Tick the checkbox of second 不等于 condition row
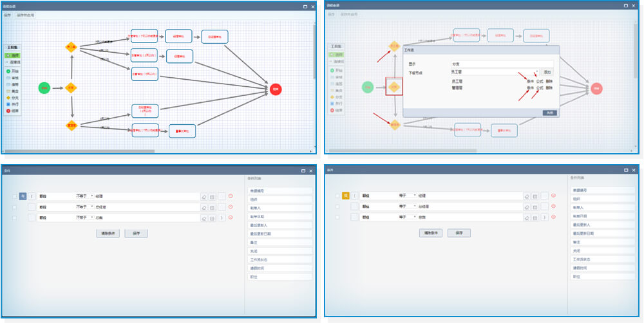Viewport: 644px width, 323px height. [x=14, y=207]
